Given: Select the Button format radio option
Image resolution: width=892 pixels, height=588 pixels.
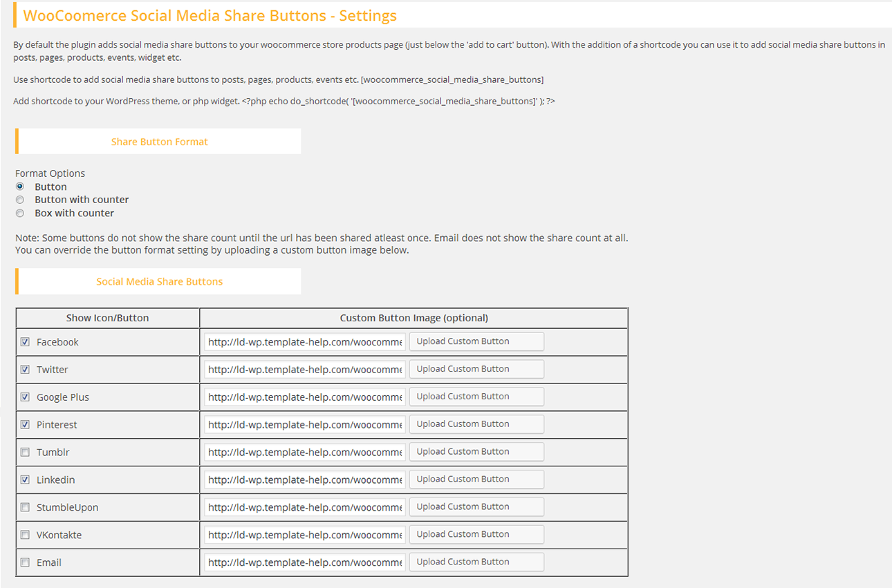Looking at the screenshot, I should [20, 187].
